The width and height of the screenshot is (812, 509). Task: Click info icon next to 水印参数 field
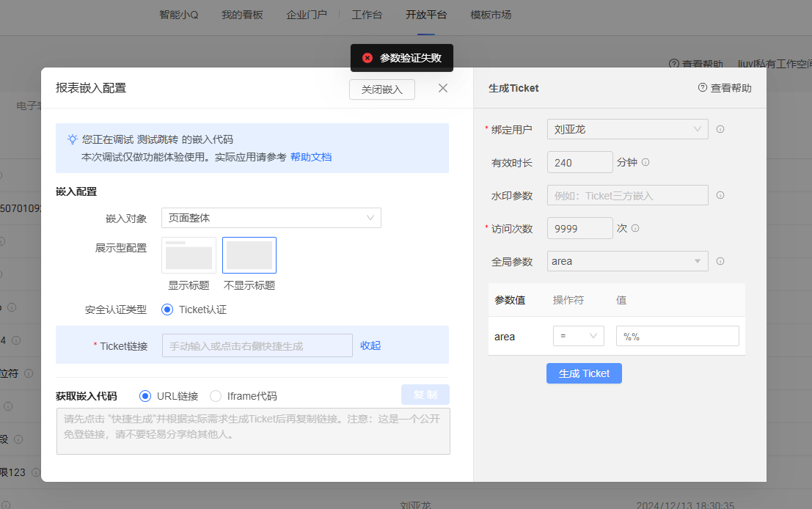pos(720,196)
